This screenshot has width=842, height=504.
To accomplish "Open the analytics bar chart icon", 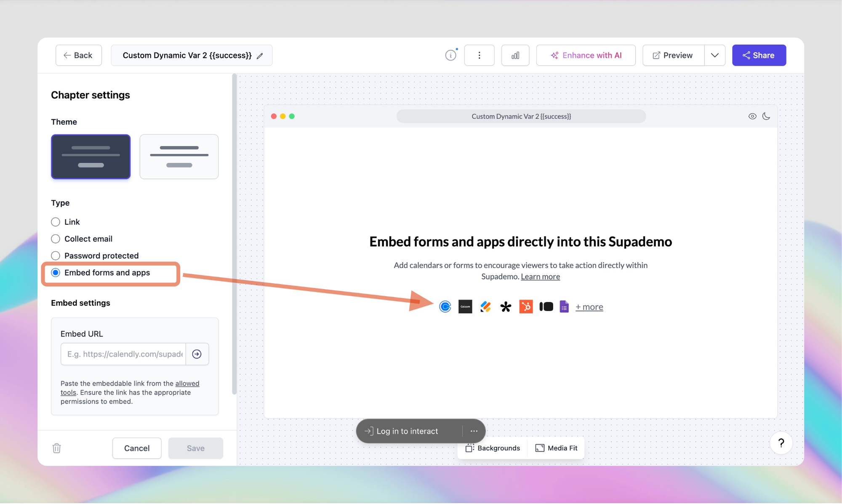I will coord(515,55).
